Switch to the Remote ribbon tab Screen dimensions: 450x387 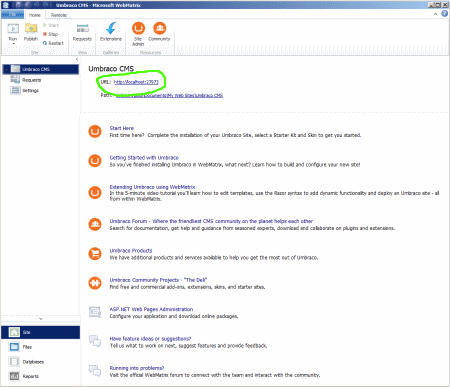[x=59, y=15]
